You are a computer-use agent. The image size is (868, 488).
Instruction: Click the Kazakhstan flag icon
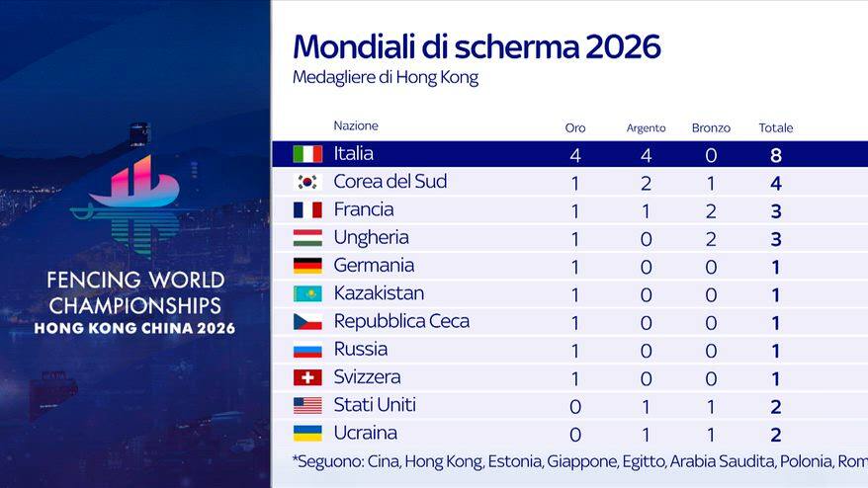307,293
